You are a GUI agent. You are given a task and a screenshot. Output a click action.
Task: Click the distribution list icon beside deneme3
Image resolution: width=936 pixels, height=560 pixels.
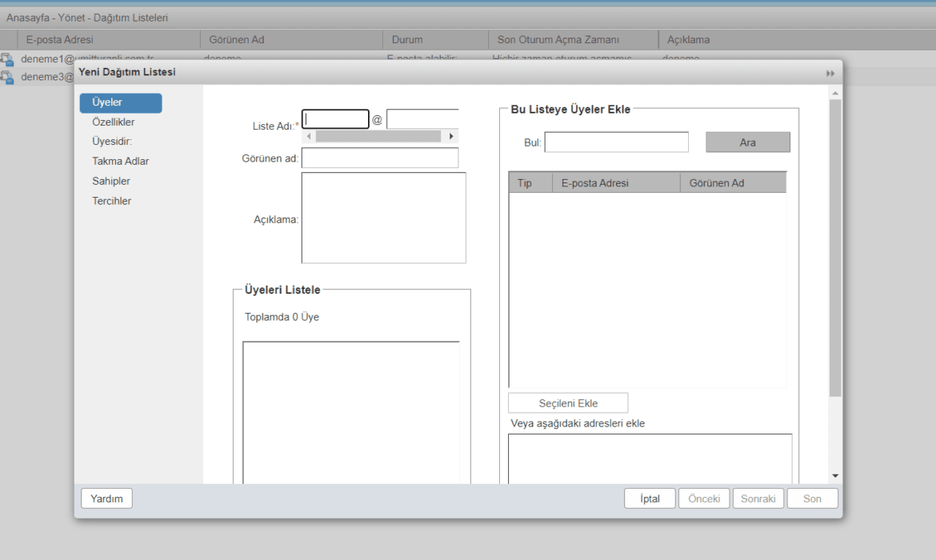tap(7, 77)
